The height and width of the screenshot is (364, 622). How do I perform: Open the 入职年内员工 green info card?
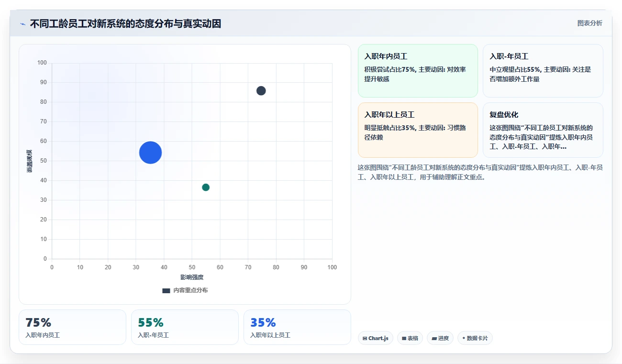[x=418, y=71]
